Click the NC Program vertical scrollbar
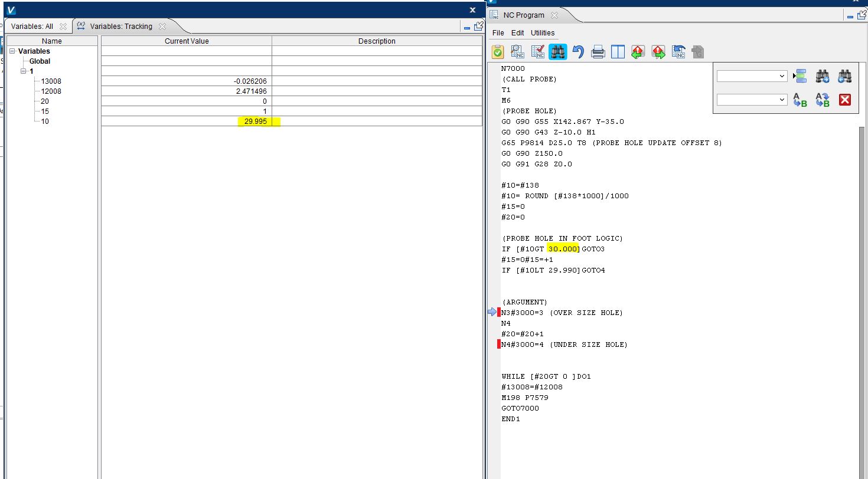Screen dimensions: 868x479 click(863, 265)
